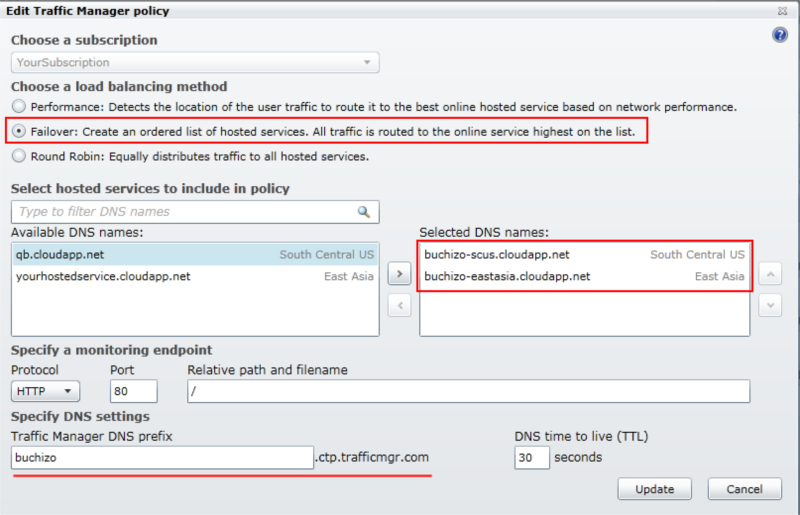Select buchizo-scus.cloudapp.net in selected names
800x515 pixels.
click(584, 255)
